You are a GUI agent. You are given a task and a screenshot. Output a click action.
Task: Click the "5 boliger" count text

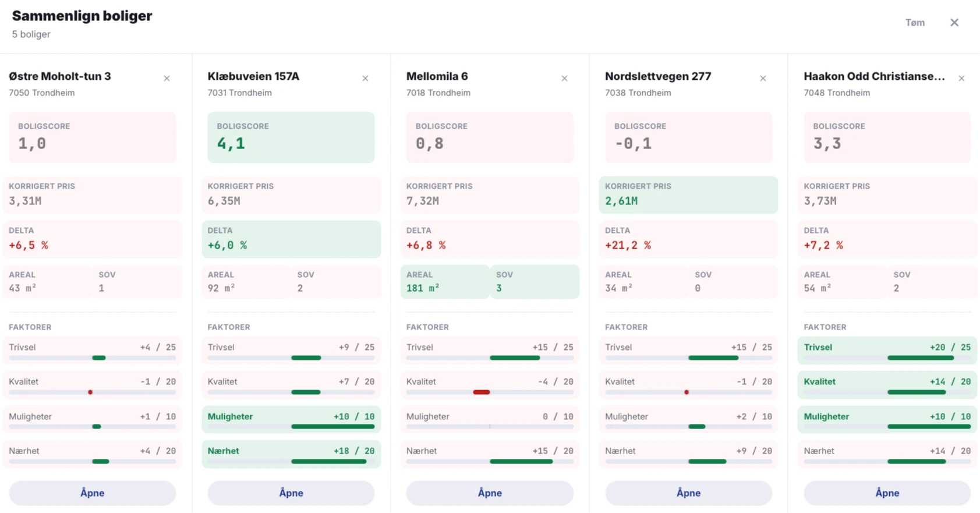click(31, 34)
